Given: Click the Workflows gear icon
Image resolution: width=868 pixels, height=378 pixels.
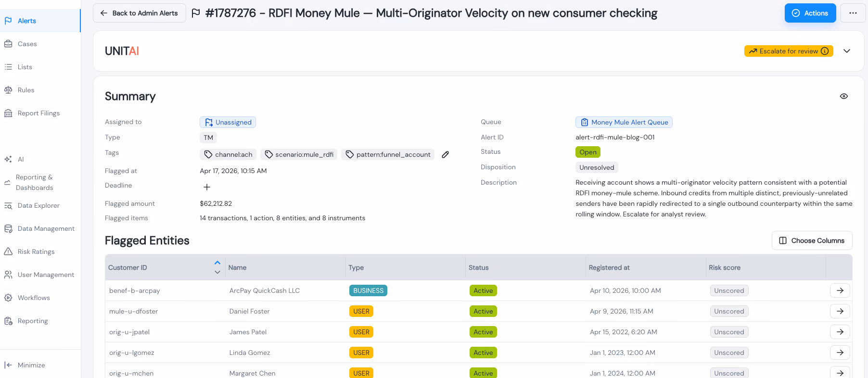Looking at the screenshot, I should (8, 298).
